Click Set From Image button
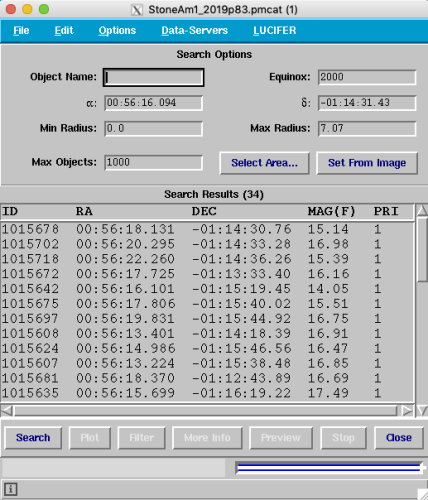This screenshot has width=428, height=500. point(367,163)
